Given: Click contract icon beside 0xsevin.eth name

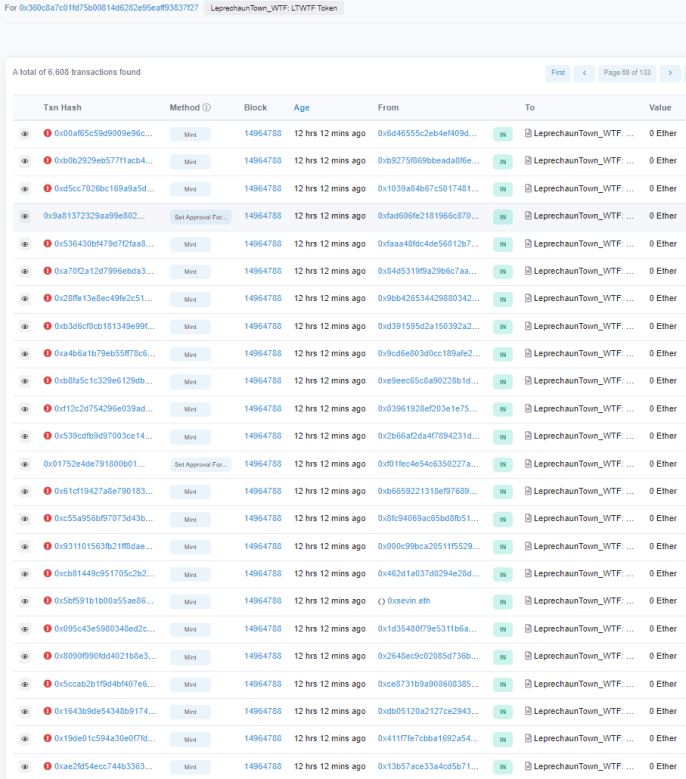Looking at the screenshot, I should tap(381, 601).
